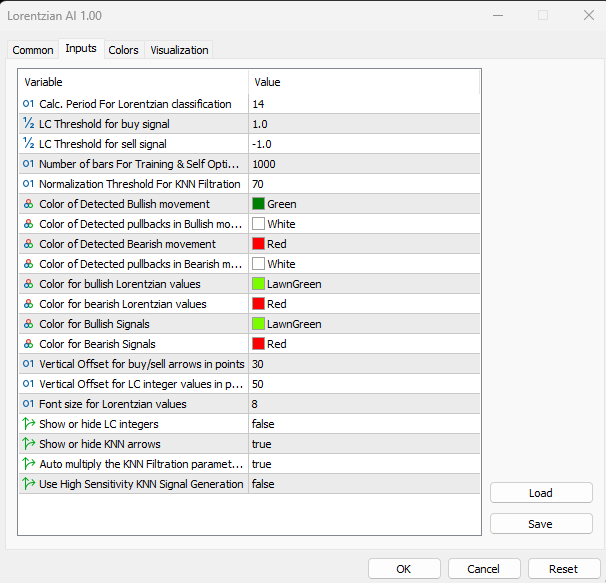The width and height of the screenshot is (606, 583).
Task: Click color icon beside Detected Bullish movement
Action: tap(28, 204)
